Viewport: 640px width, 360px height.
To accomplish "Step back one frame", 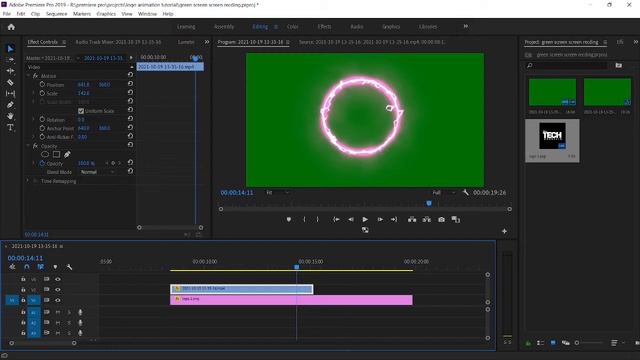I will (351, 220).
